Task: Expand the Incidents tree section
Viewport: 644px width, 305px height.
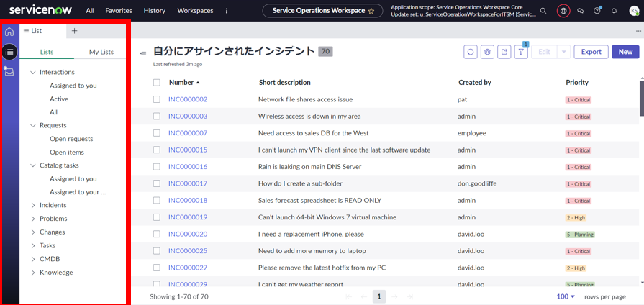Action: [33, 205]
